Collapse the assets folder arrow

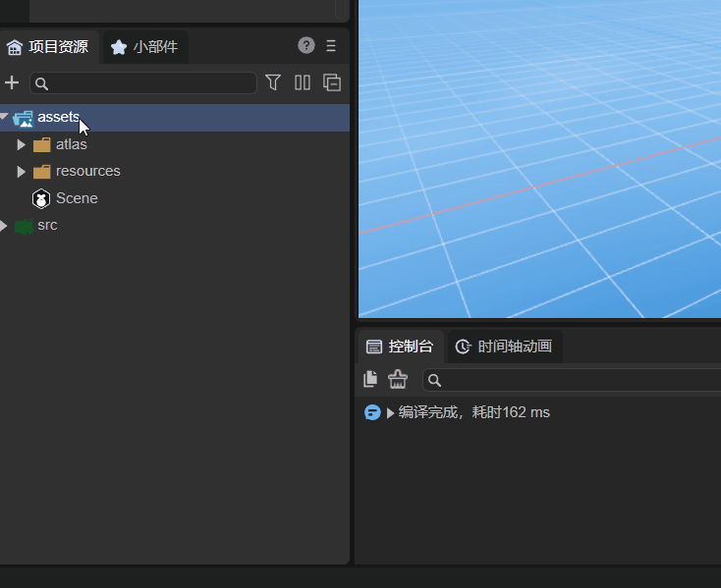click(x=5, y=118)
